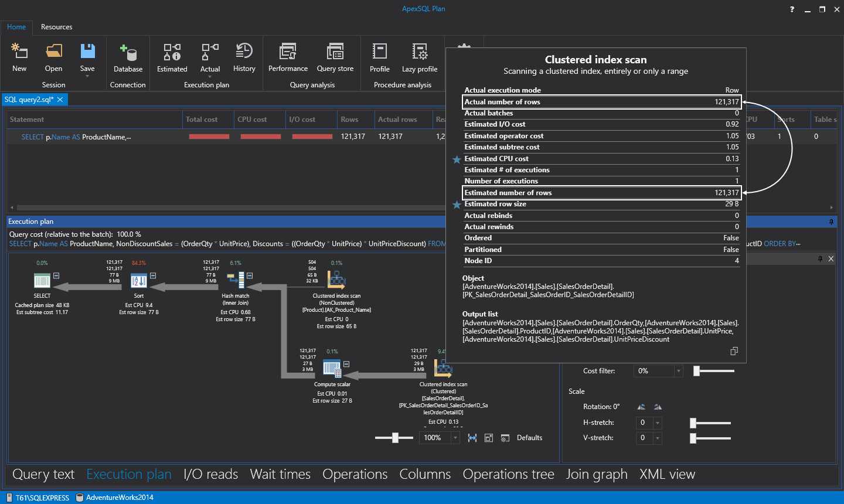844x504 pixels.
Task: Get the Estimated execution plan
Action: point(172,52)
